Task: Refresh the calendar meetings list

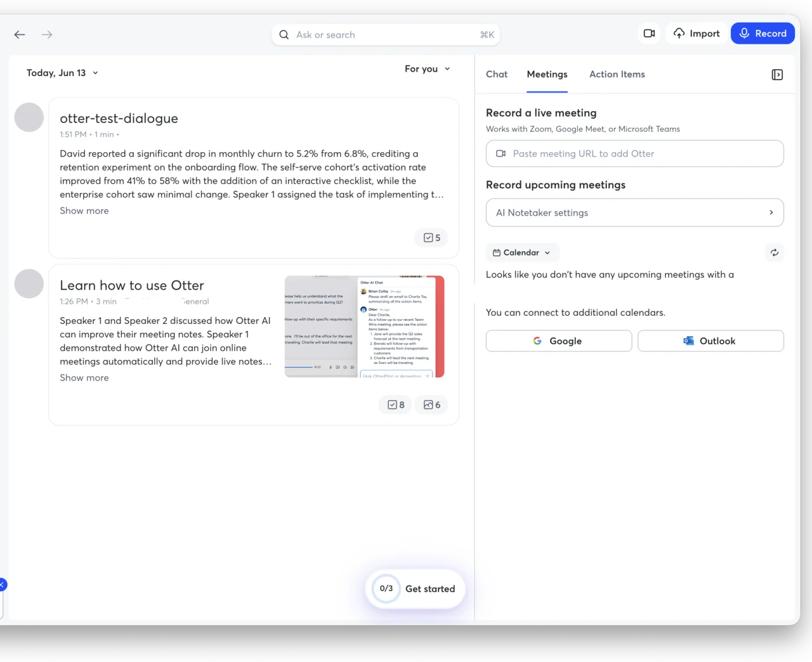Action: tap(775, 252)
